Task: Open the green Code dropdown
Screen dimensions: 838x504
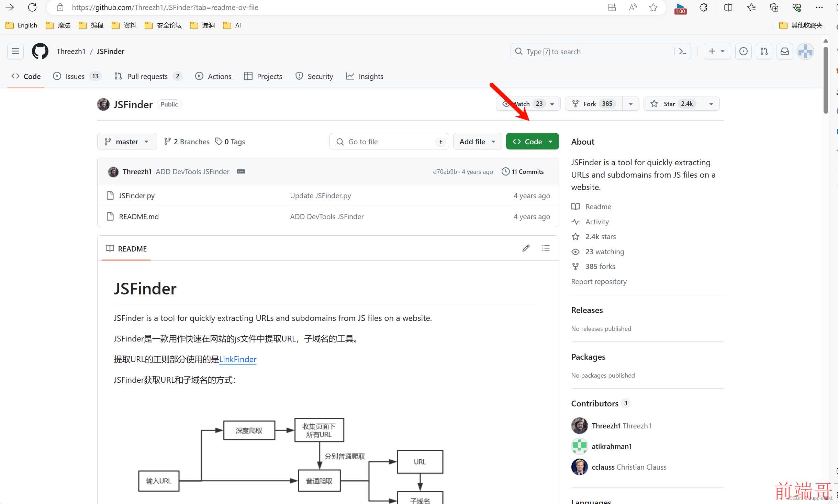Action: click(532, 142)
